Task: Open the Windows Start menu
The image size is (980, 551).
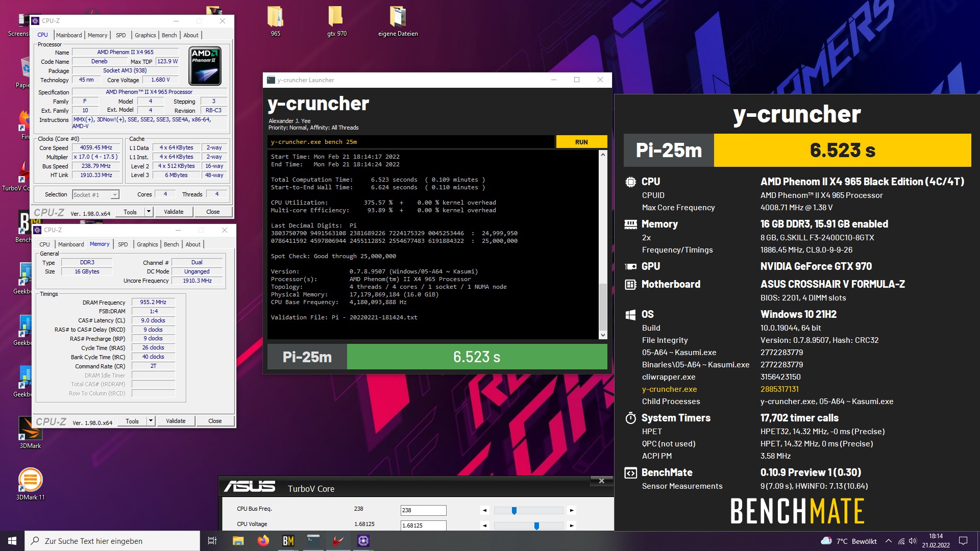Action: pyautogui.click(x=12, y=541)
